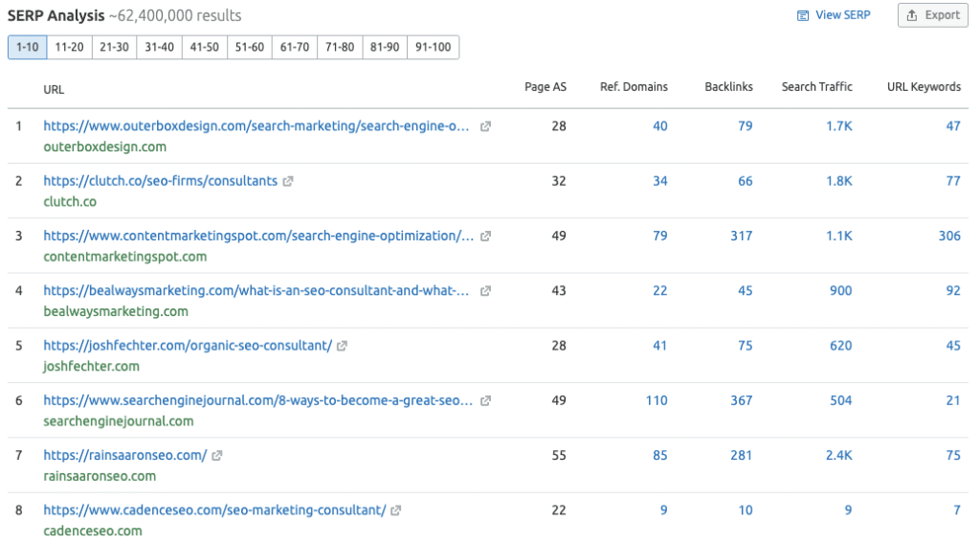Click the Ref. Domains column header
The height and width of the screenshot is (544, 980).
634,87
